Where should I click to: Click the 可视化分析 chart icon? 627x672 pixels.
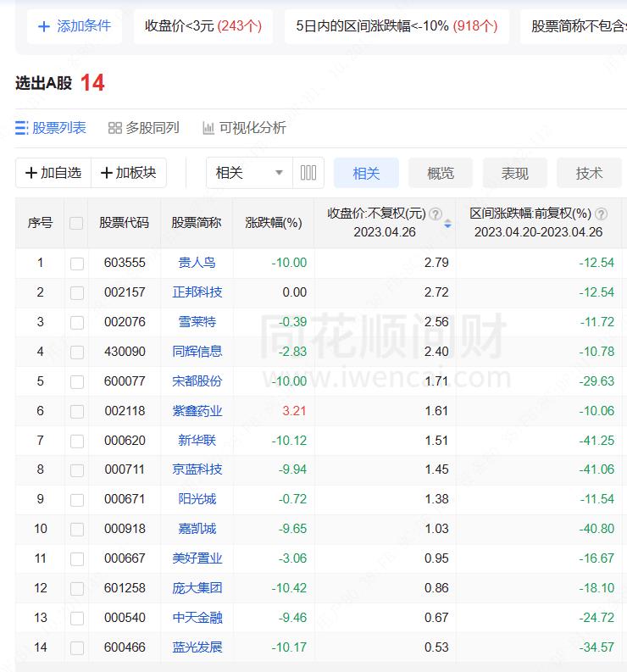coord(208,128)
